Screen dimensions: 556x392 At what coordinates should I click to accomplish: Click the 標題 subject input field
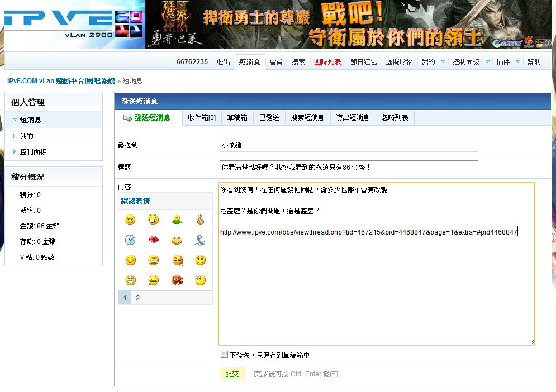point(349,167)
